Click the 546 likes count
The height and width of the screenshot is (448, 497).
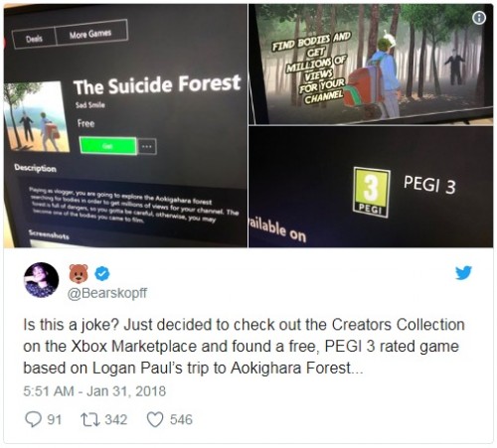click(x=181, y=419)
